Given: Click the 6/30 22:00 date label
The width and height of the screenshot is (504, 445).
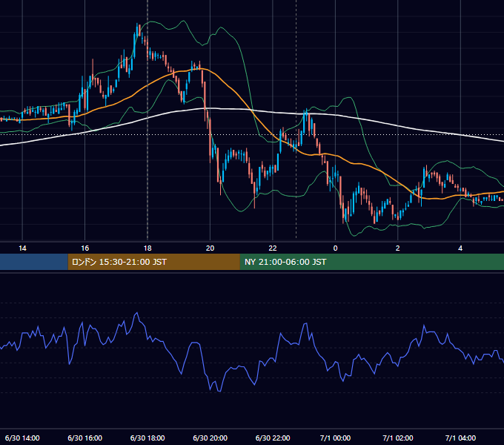Looking at the screenshot, I should pyautogui.click(x=273, y=438).
